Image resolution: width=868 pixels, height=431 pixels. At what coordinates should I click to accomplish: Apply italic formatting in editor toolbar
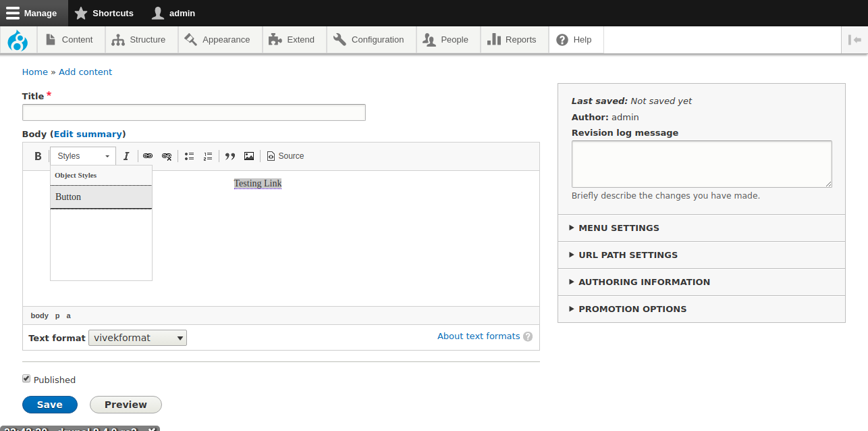point(126,156)
